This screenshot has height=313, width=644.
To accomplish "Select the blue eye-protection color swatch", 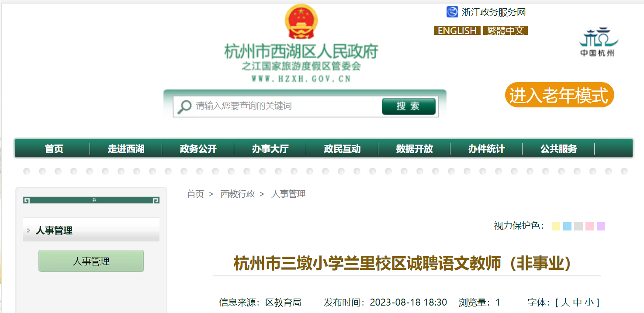I will click(567, 226).
